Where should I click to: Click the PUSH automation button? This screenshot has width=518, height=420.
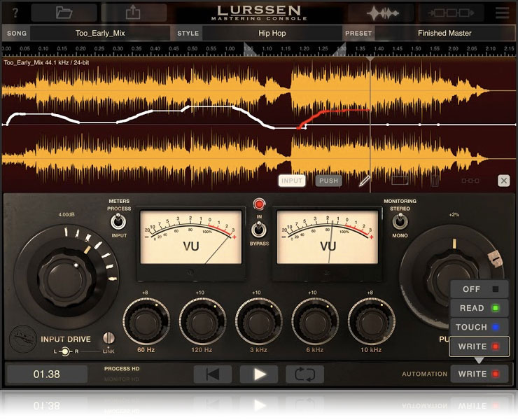pyautogui.click(x=328, y=181)
